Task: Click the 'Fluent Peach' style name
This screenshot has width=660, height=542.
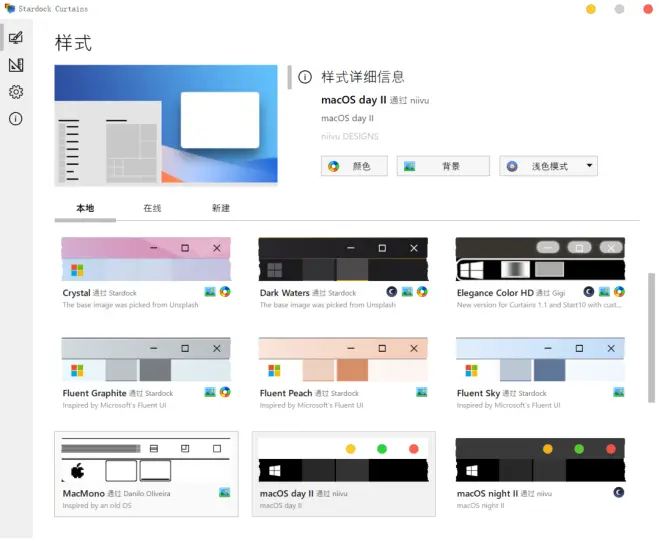Action: (286, 393)
